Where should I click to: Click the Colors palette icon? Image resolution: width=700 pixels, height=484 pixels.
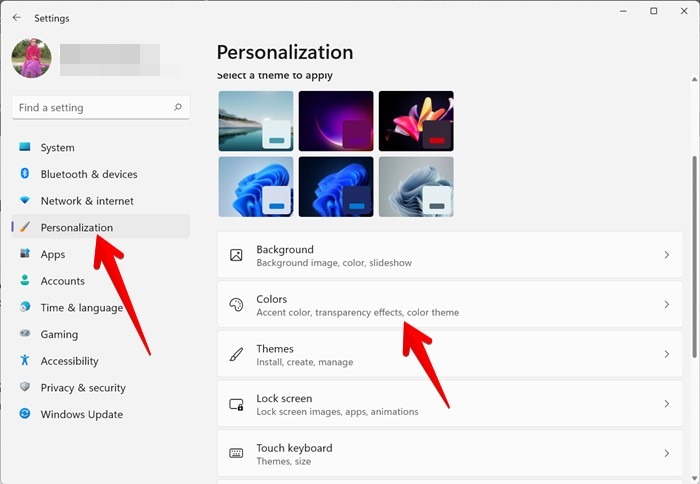pyautogui.click(x=236, y=305)
